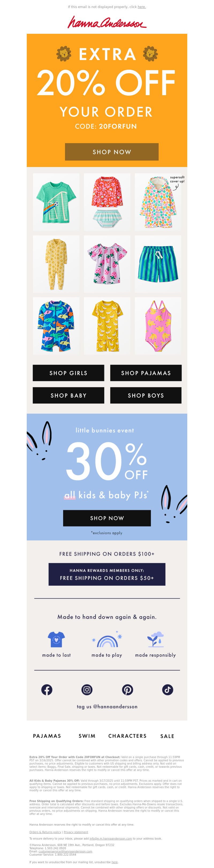View the pink banana swimsuit thumbnail
Image resolution: width=214 pixels, height=868 pixels.
click(x=158, y=326)
